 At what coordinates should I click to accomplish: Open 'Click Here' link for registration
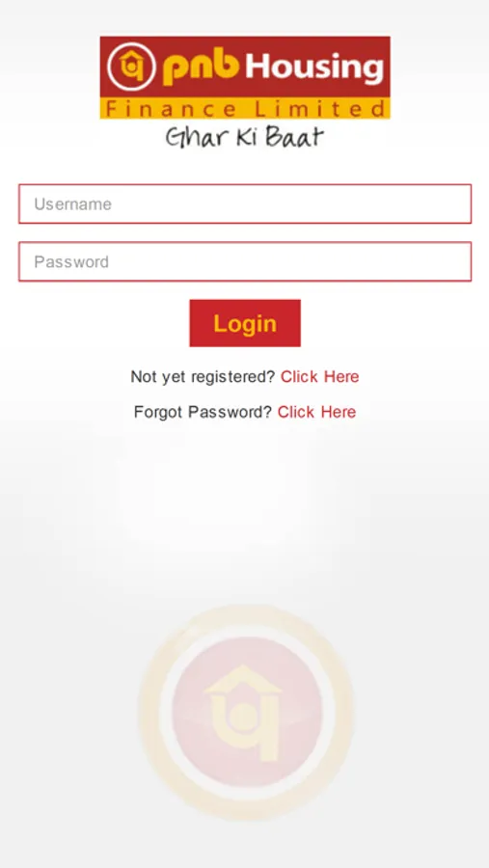point(319,377)
